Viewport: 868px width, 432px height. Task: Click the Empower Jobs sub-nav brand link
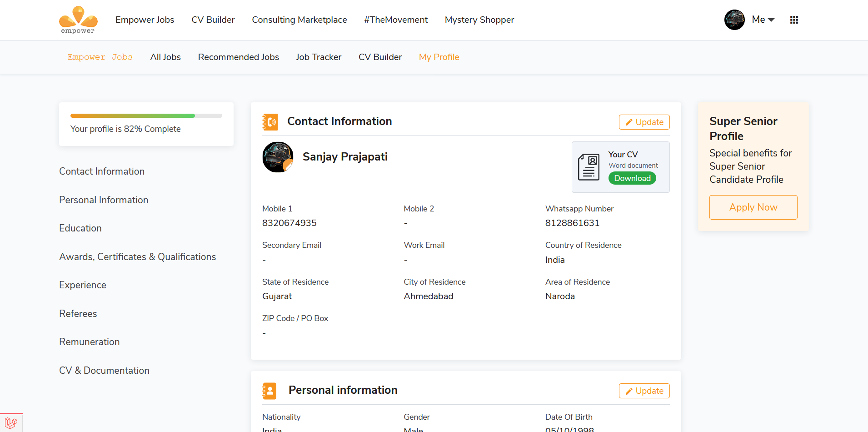tap(100, 57)
